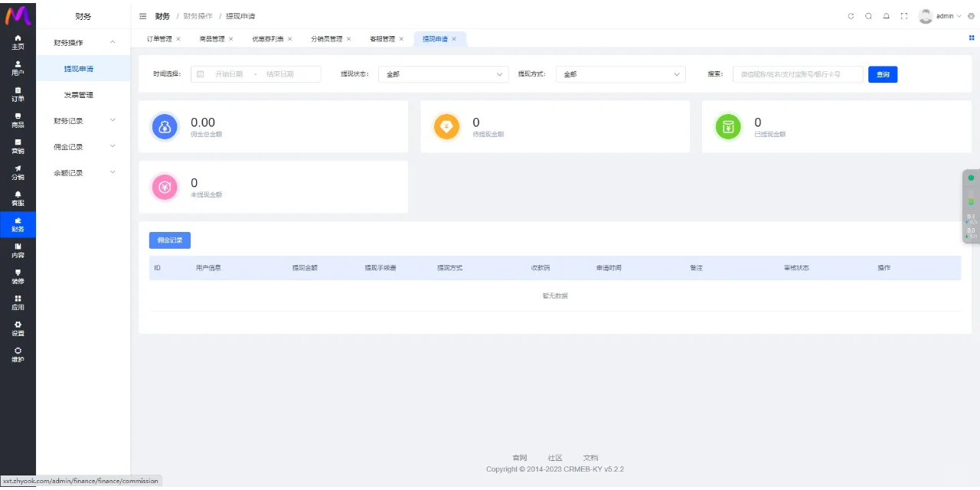Open 用户 (Users) in the left sidebar
The image size is (980, 490).
tap(18, 68)
